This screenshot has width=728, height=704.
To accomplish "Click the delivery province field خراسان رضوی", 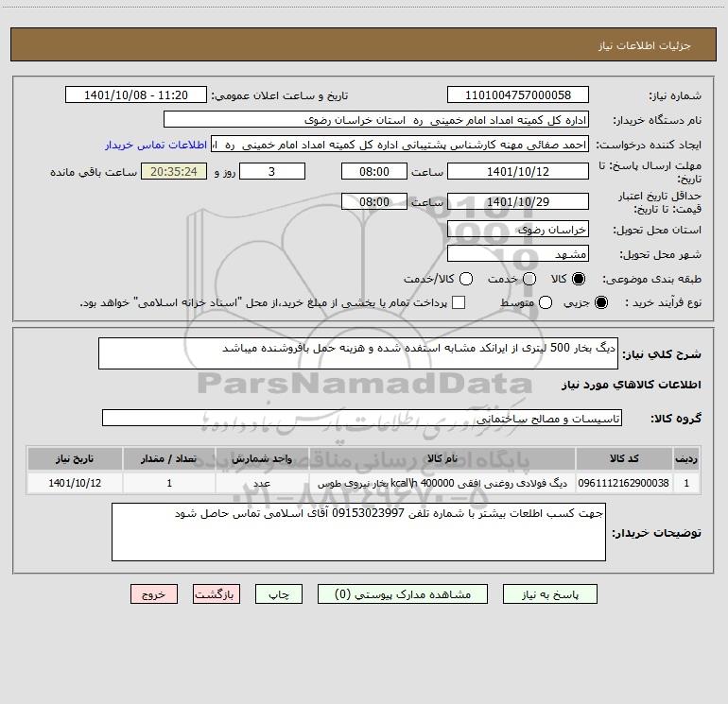I will click(518, 230).
